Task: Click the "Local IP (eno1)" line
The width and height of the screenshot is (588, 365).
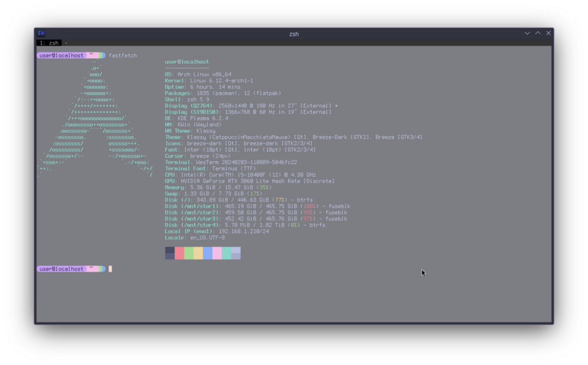Action: (x=217, y=232)
